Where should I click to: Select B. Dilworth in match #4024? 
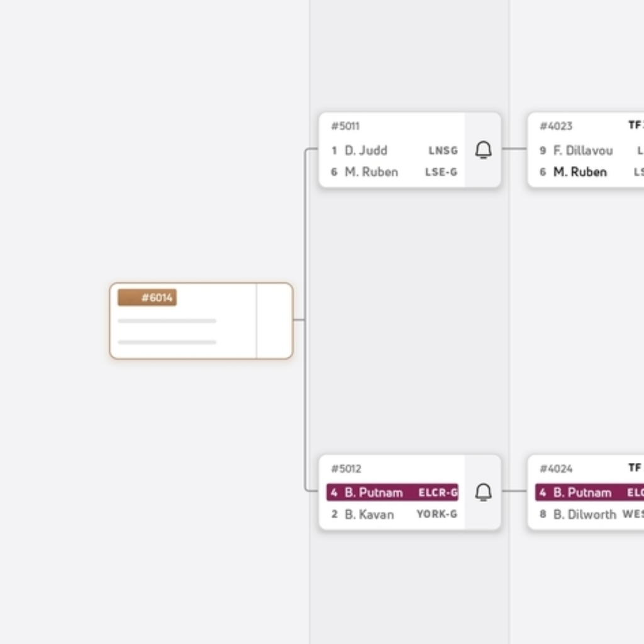(584, 514)
